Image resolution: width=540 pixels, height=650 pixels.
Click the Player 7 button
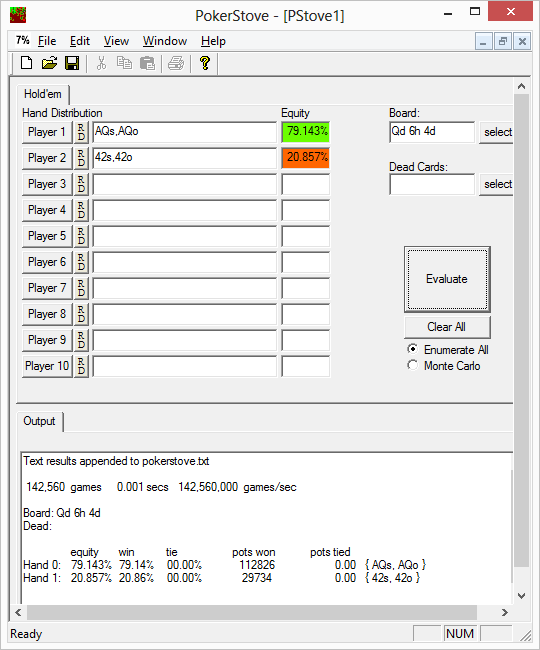pyautogui.click(x=47, y=288)
